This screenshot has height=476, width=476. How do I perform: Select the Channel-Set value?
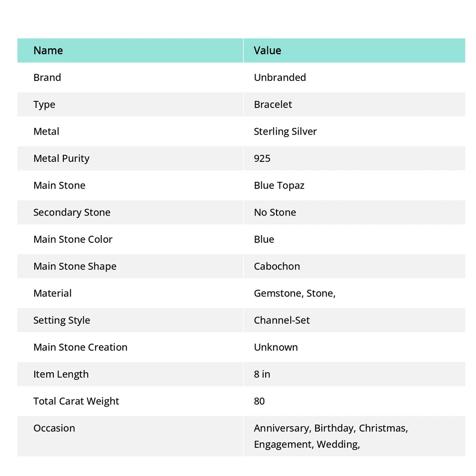(281, 320)
